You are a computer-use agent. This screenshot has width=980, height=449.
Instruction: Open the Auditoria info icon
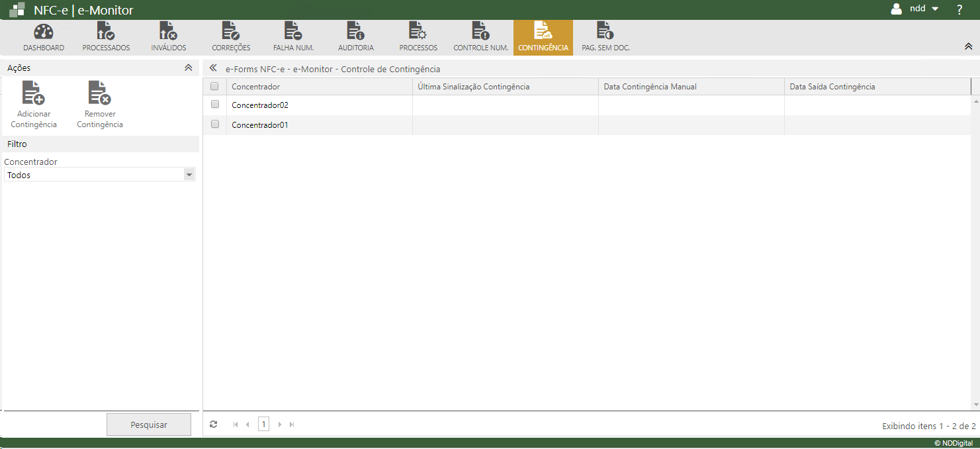tap(355, 32)
